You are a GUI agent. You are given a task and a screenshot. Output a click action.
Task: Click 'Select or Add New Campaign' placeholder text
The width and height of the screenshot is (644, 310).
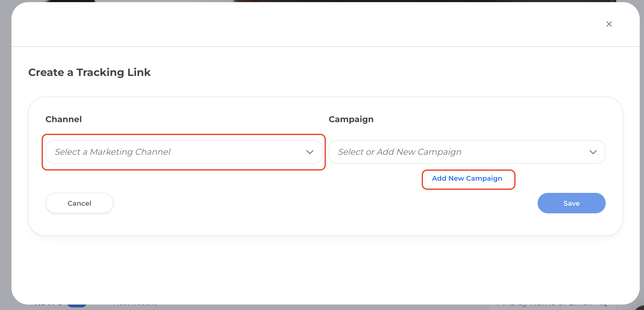click(x=400, y=152)
